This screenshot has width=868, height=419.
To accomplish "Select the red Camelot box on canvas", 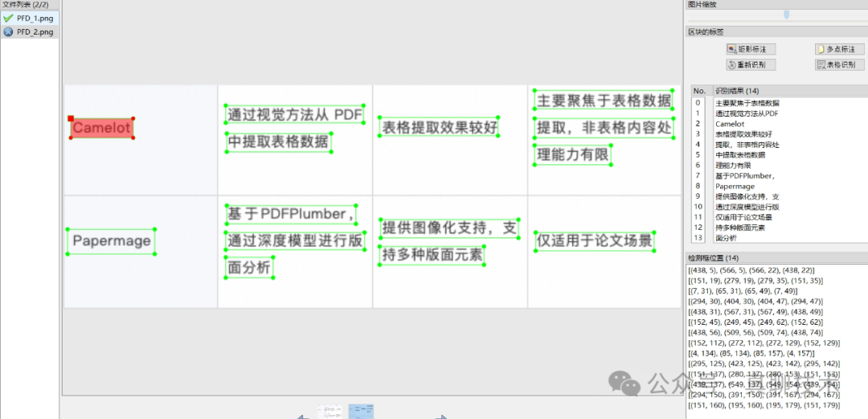I will (101, 128).
